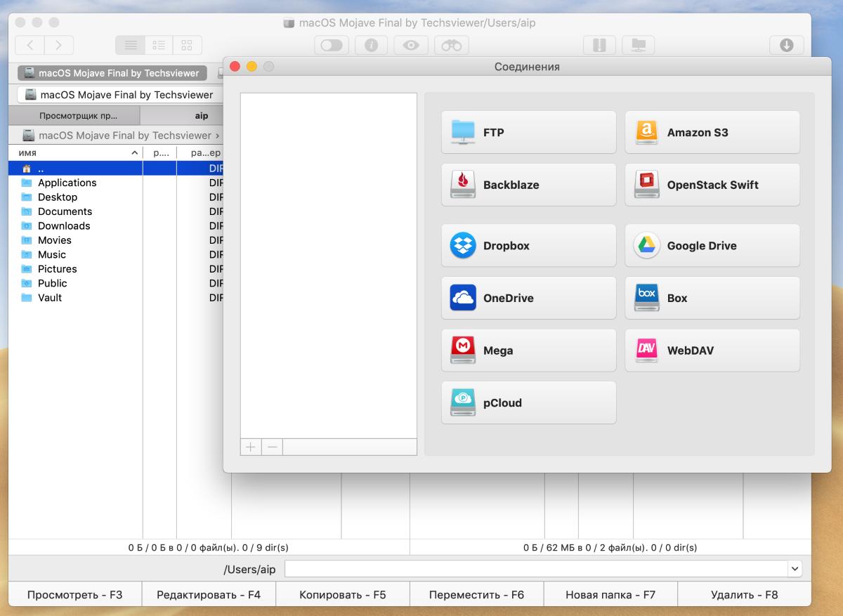This screenshot has width=843, height=616.
Task: Switch to the aip tab
Action: [x=182, y=116]
